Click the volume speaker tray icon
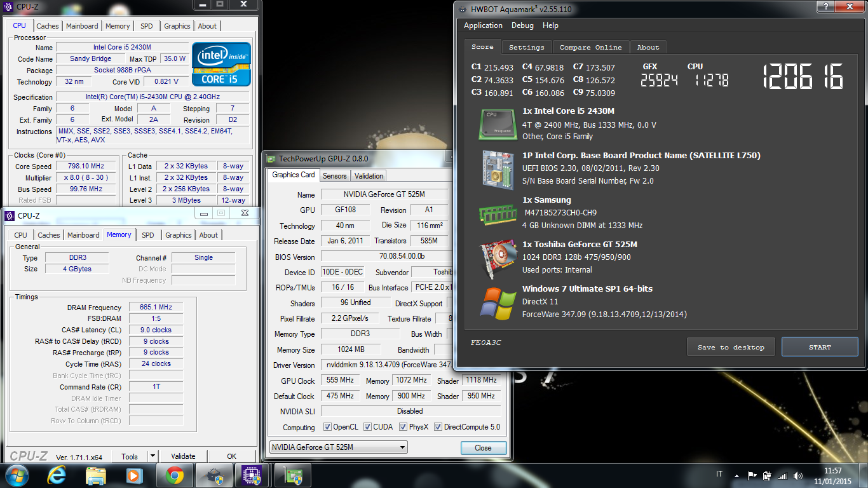Image resolution: width=868 pixels, height=488 pixels. [797, 475]
